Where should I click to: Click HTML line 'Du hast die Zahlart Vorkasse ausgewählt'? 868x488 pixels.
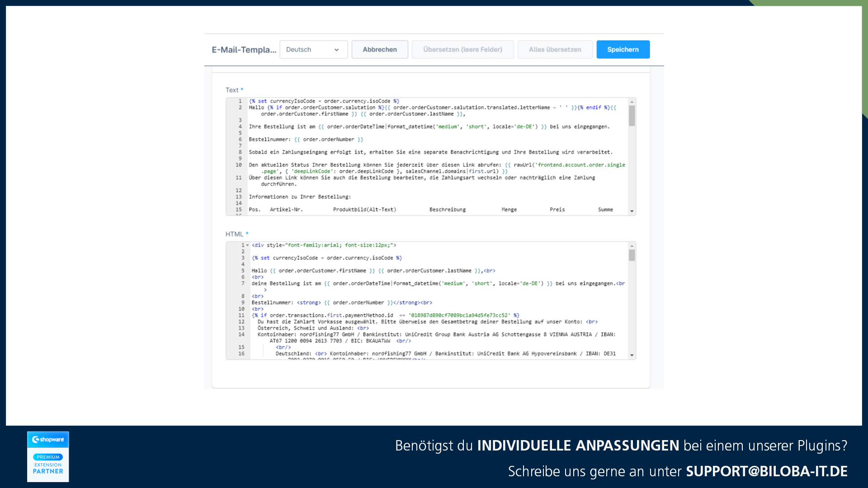pyautogui.click(x=428, y=322)
